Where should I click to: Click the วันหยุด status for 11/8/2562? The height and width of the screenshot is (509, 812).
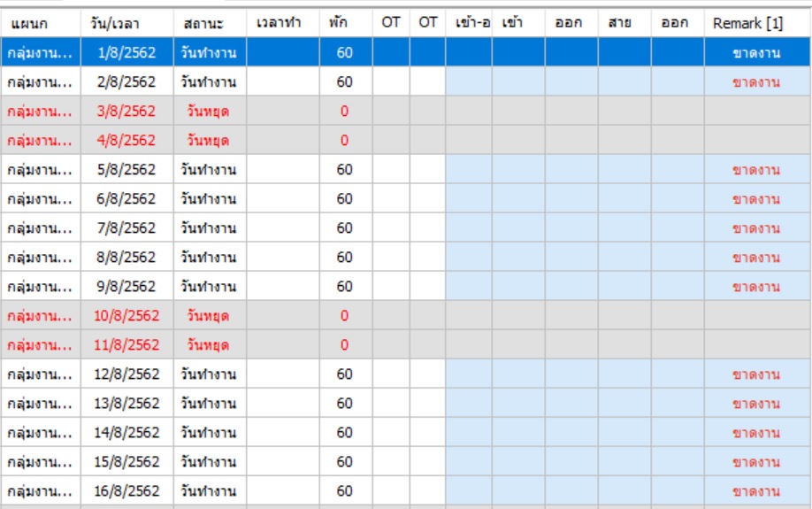(208, 345)
